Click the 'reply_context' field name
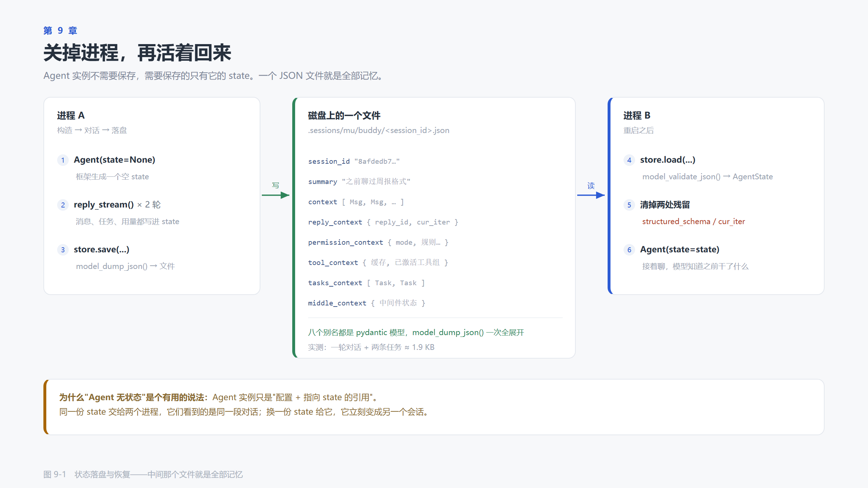Screen dimensions: 868x488 (x=335, y=222)
